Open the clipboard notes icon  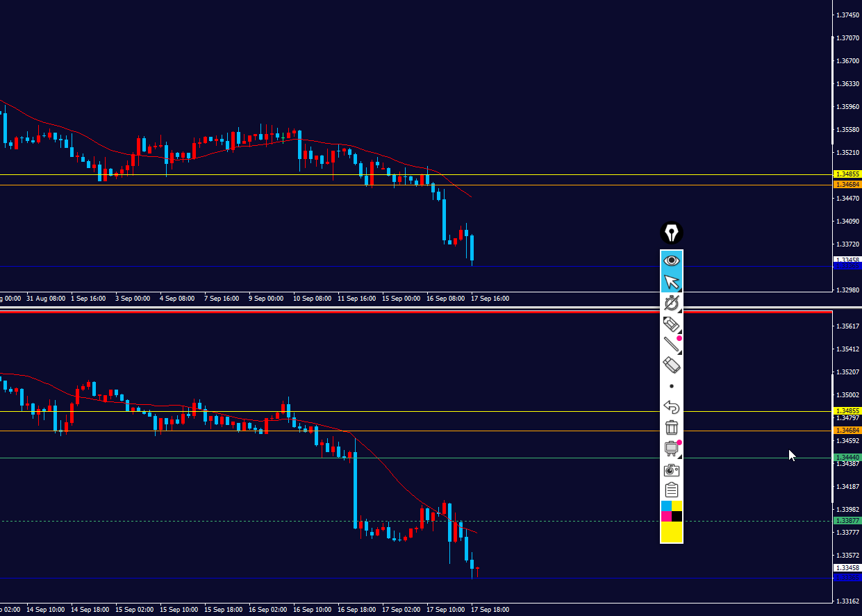pos(672,490)
